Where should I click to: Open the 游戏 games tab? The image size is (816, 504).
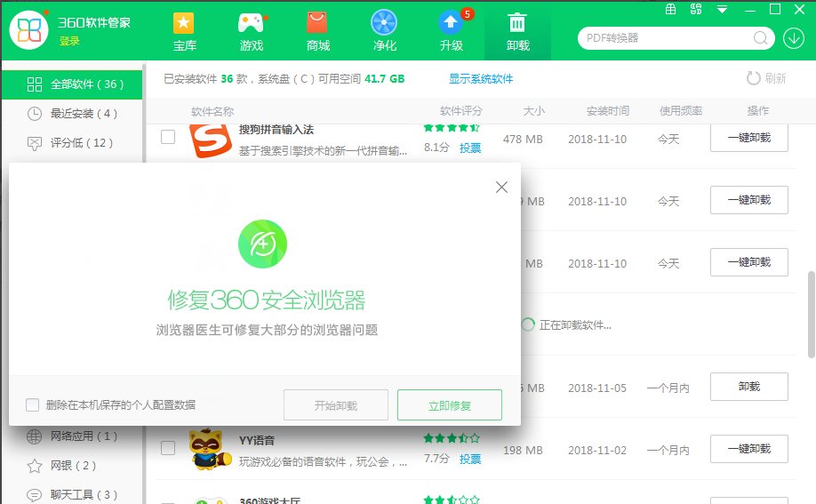click(x=252, y=32)
